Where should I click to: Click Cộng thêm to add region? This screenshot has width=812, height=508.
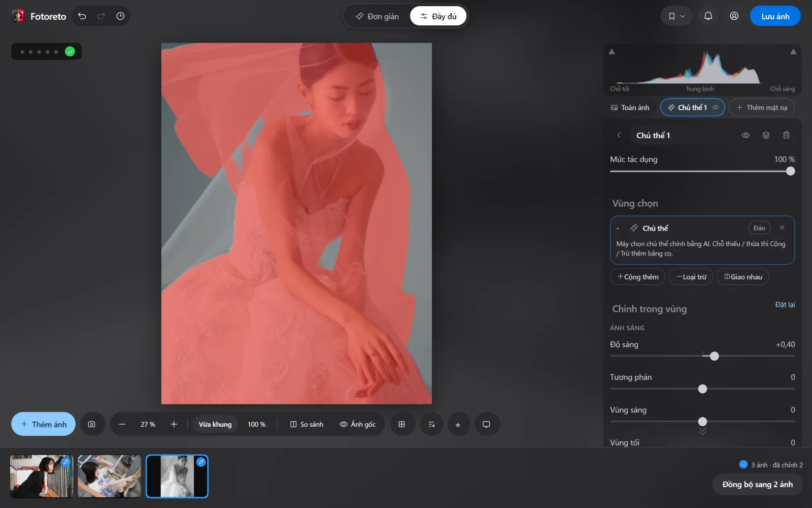tap(638, 277)
